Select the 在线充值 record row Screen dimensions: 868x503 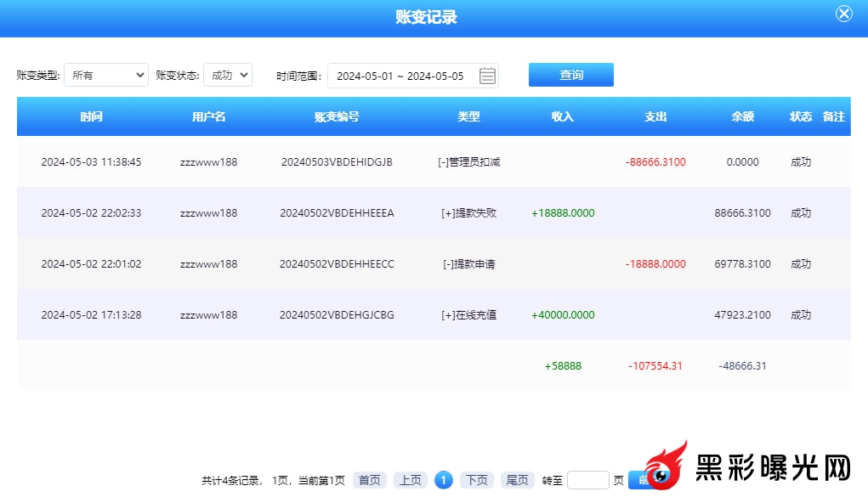[x=468, y=314]
